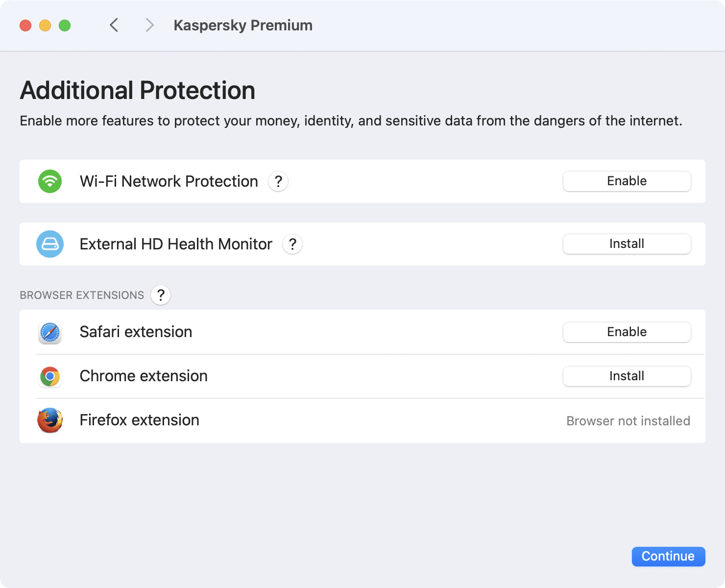
Task: Install the Chrome extension
Action: pyautogui.click(x=627, y=376)
